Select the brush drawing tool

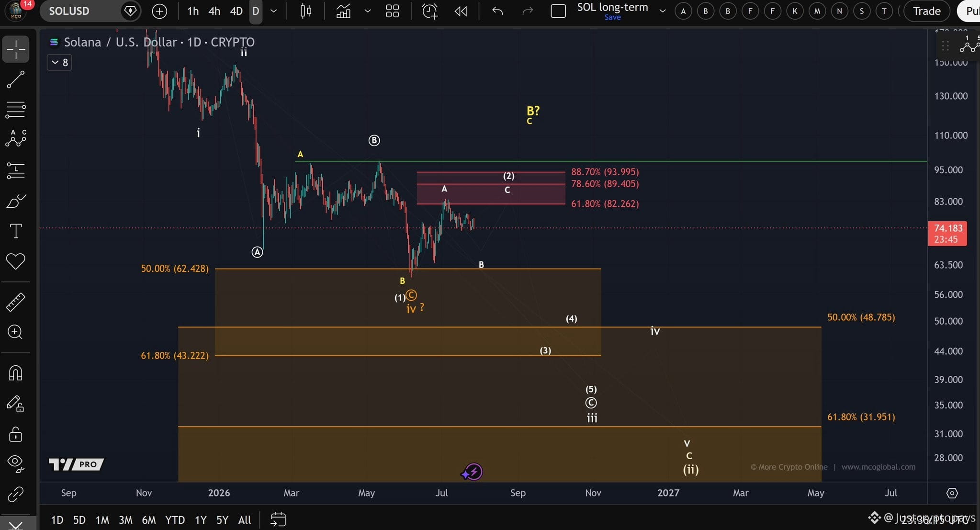tap(16, 201)
